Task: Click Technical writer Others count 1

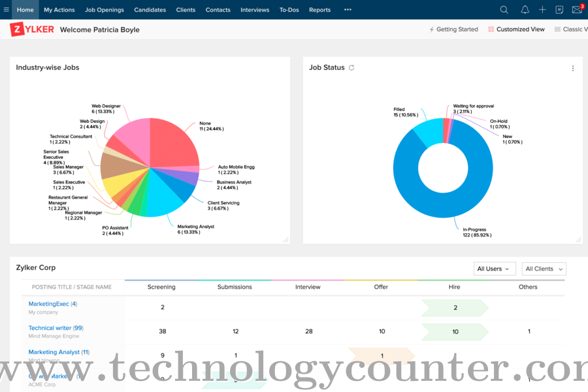Action: pos(529,331)
